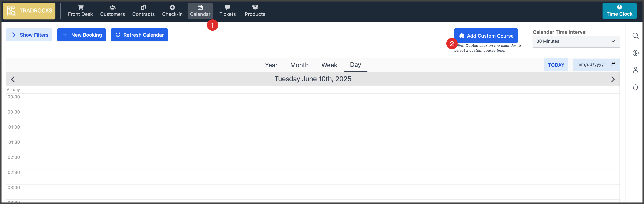
Task: Select the Calendar navigation item
Action: coord(200,11)
